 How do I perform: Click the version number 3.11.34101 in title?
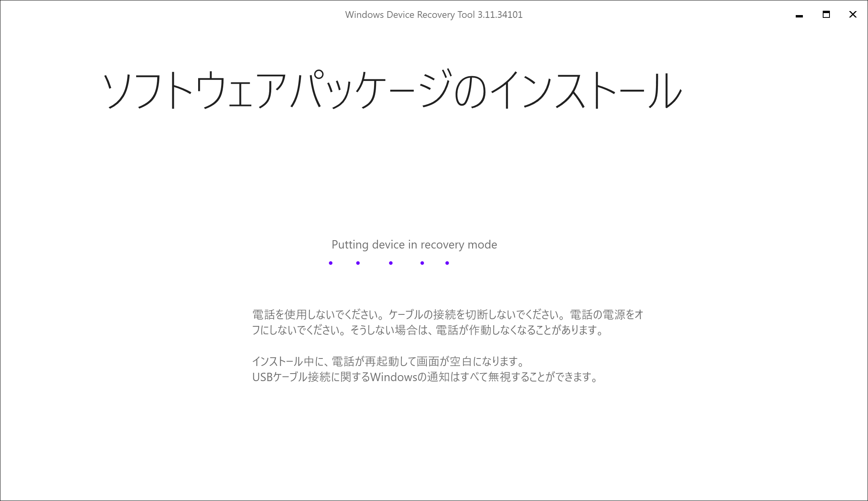click(500, 15)
